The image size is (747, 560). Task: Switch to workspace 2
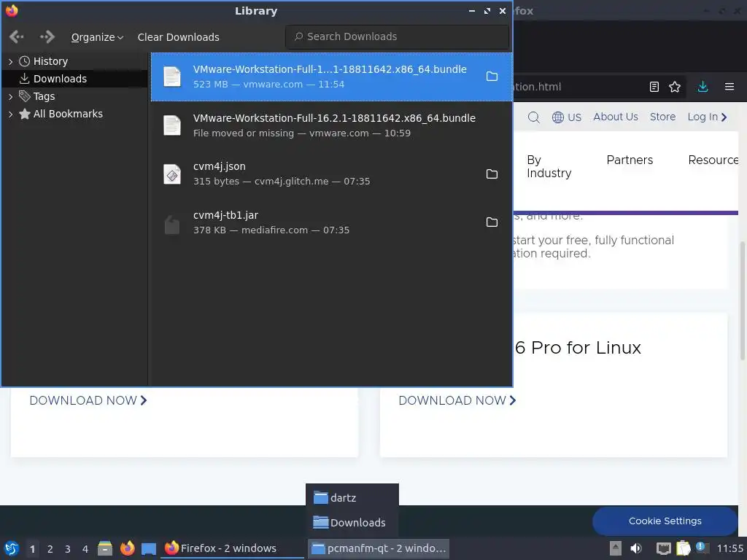(50, 549)
